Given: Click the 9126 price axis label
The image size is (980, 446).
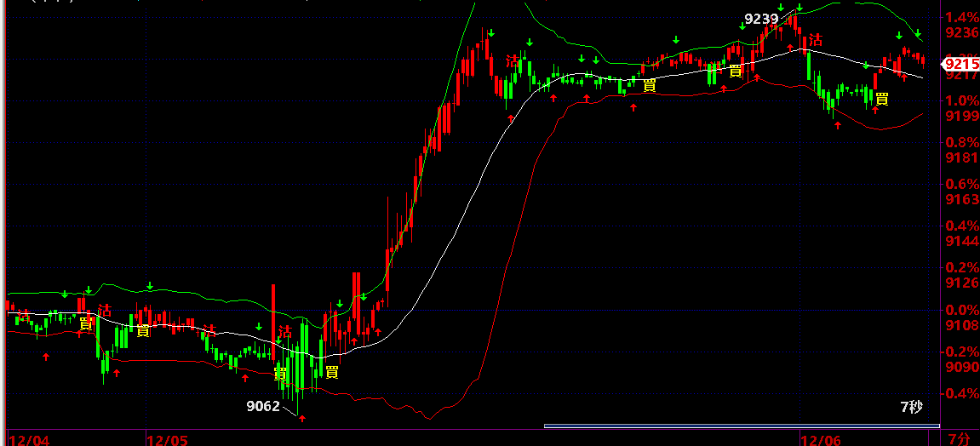Looking at the screenshot, I should pos(962,283).
